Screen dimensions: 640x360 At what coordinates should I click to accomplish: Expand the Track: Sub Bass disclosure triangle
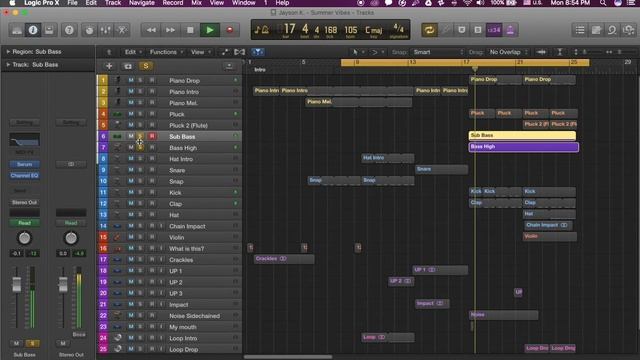(x=8, y=64)
